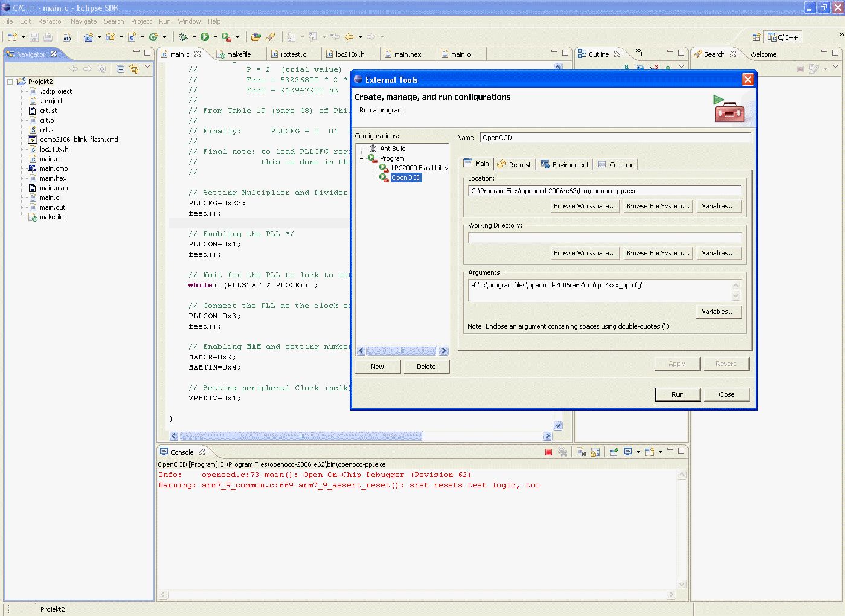Image resolution: width=845 pixels, height=616 pixels.
Task: Open the makefile editor tab
Action: 238,54
